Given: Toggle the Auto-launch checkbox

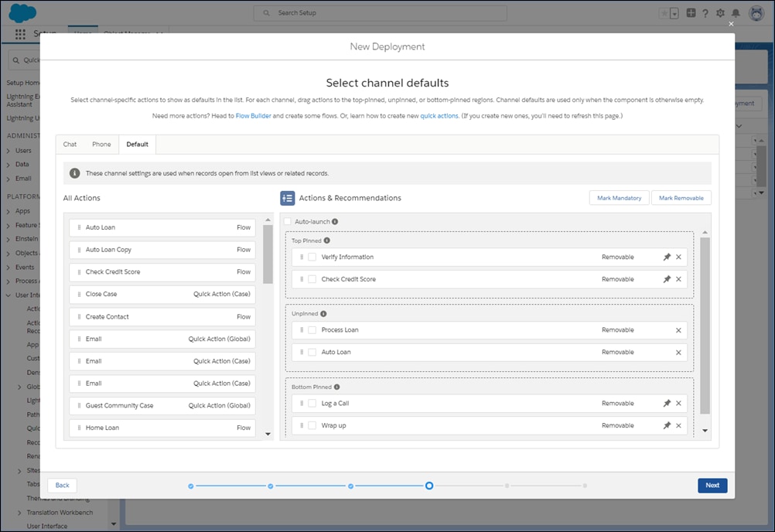Looking at the screenshot, I should [x=288, y=221].
